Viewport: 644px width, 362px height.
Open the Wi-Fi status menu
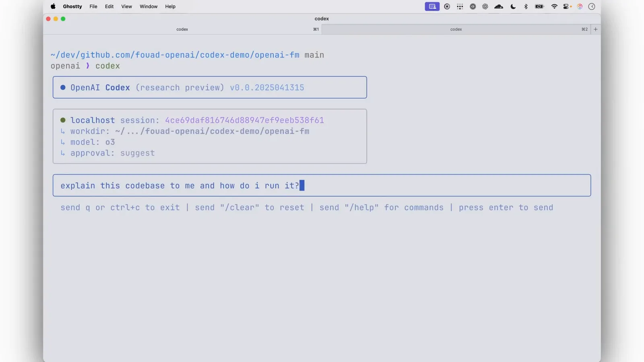(554, 6)
